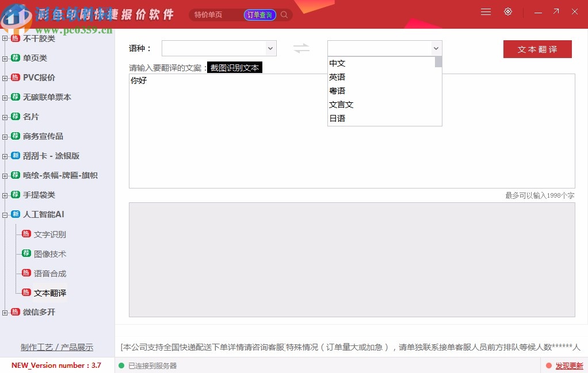Click the 发现更新 update link
588x373 pixels.
tap(570, 366)
